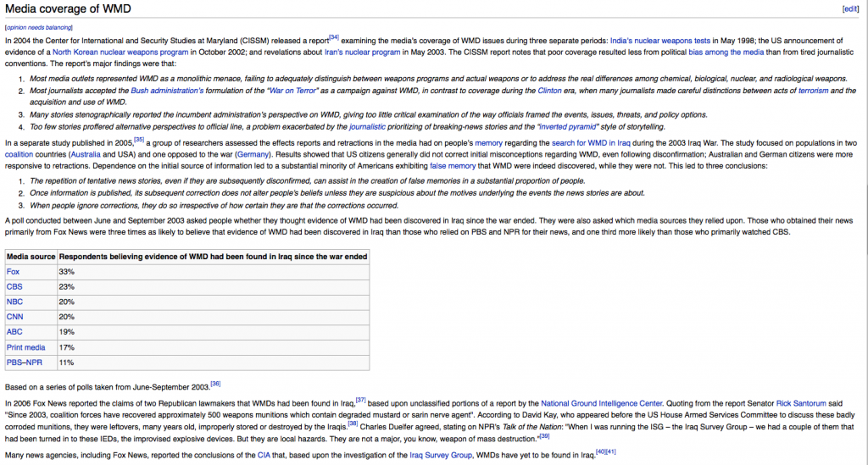Image resolution: width=868 pixels, height=465 pixels.
Task: Open citation 34 reference link
Action: (x=334, y=37)
